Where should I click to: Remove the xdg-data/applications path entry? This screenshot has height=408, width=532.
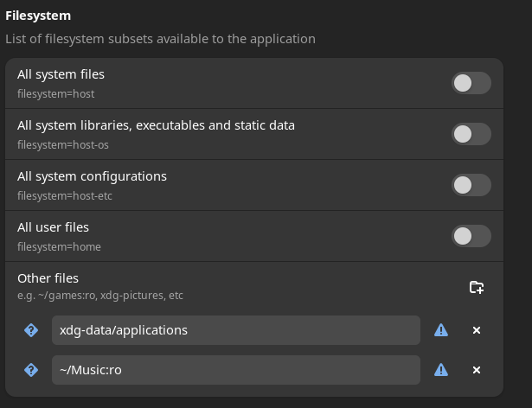pyautogui.click(x=476, y=330)
